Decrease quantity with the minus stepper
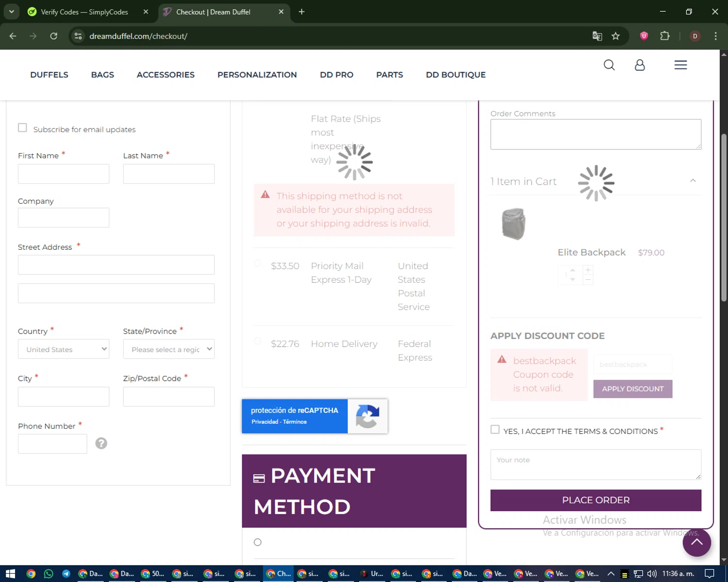 (588, 280)
